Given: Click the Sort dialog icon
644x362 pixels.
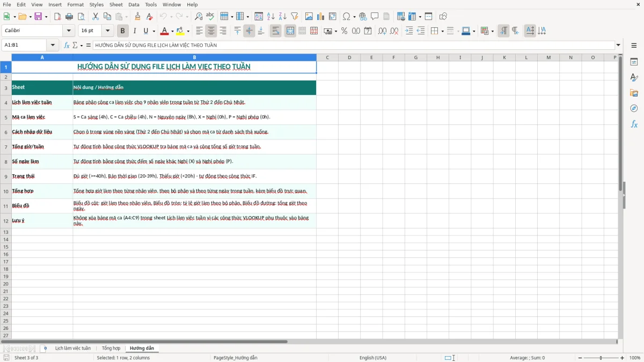Looking at the screenshot, I should (259, 17).
